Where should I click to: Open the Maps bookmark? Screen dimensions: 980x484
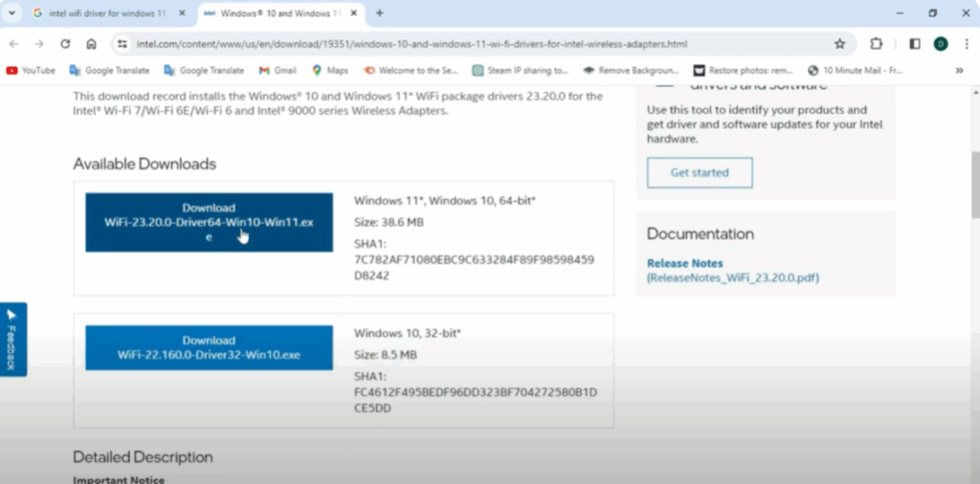click(x=330, y=71)
